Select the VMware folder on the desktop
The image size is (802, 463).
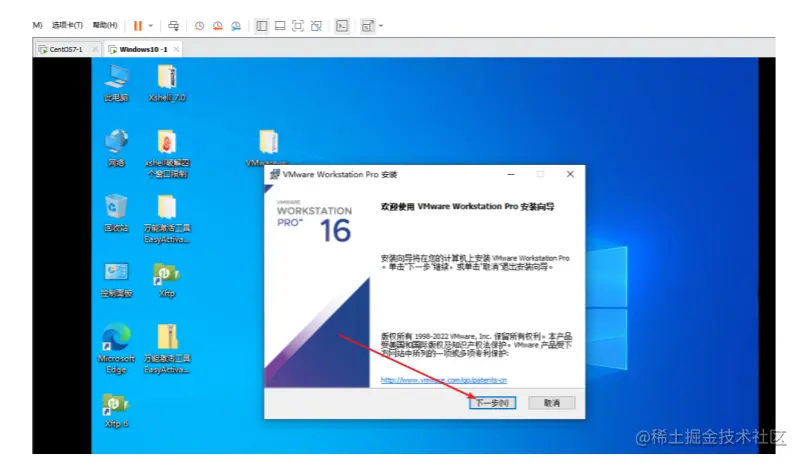268,148
